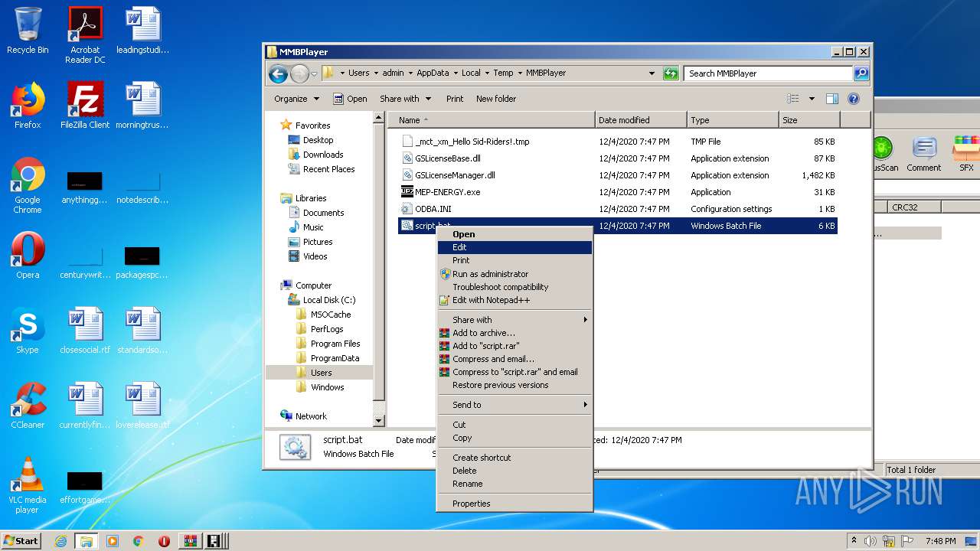Click the Comment icon in WinRAR window
The width and height of the screenshot is (980, 551).
[x=923, y=154]
